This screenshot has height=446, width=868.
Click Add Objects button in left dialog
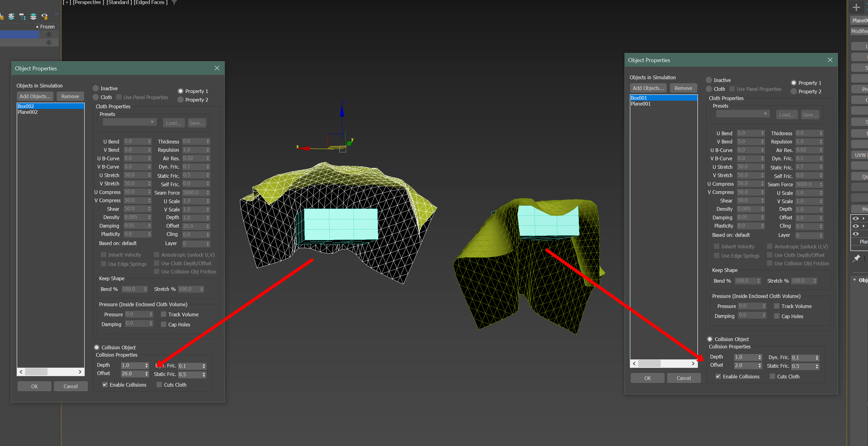pos(35,96)
